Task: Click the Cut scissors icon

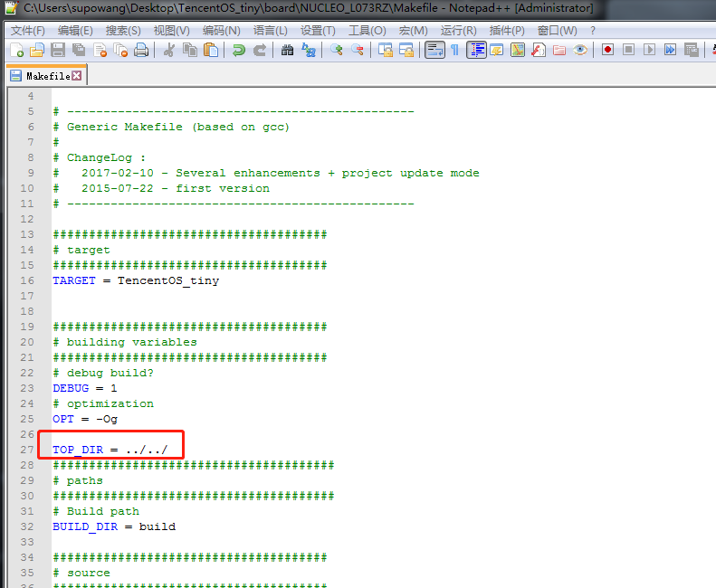Action: coord(168,51)
